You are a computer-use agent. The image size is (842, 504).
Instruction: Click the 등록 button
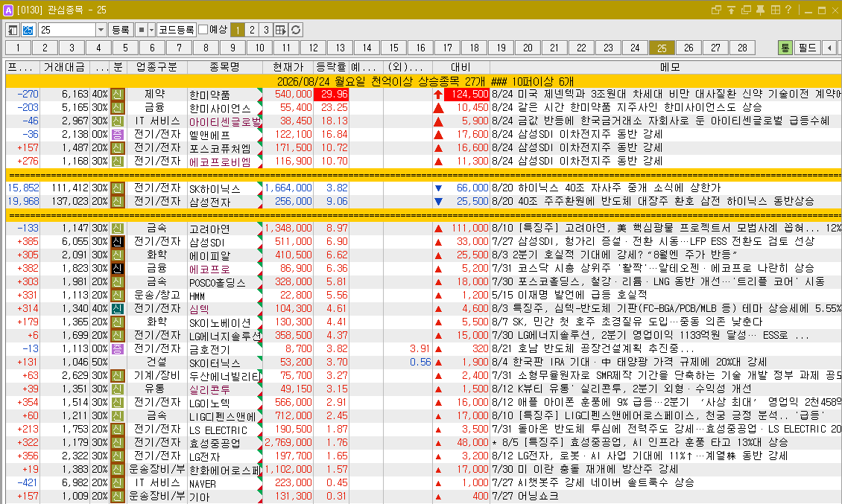pyautogui.click(x=120, y=30)
